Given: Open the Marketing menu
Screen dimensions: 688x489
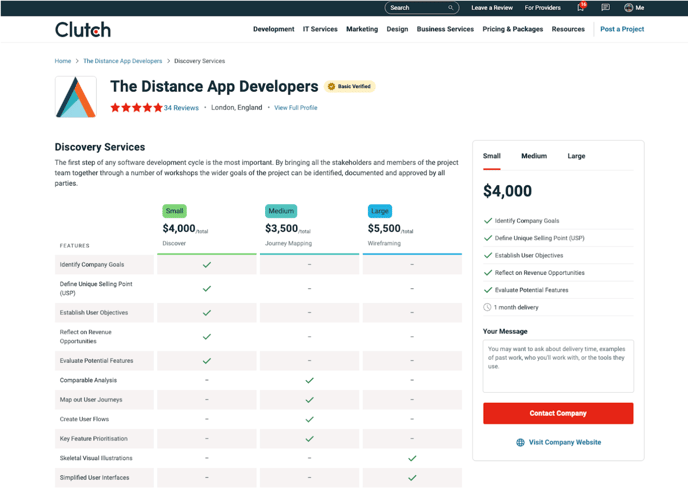Looking at the screenshot, I should coord(362,29).
